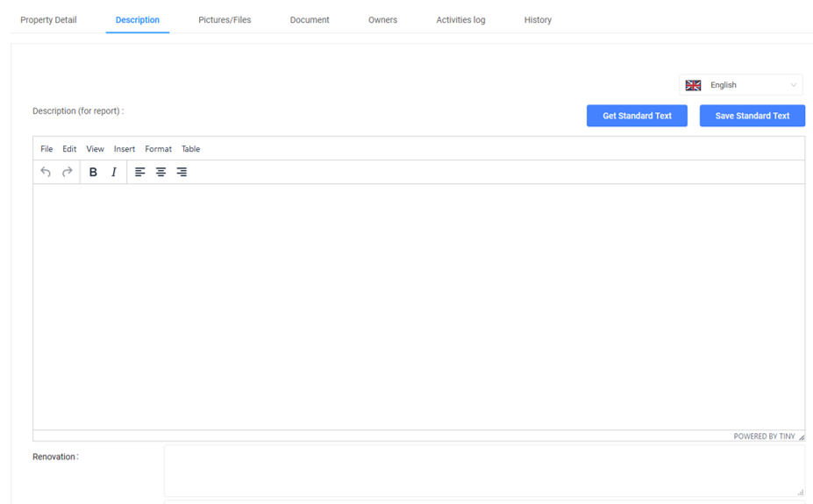This screenshot has width=813, height=504.
Task: Click the POWERED BY TINY link
Action: 764,437
